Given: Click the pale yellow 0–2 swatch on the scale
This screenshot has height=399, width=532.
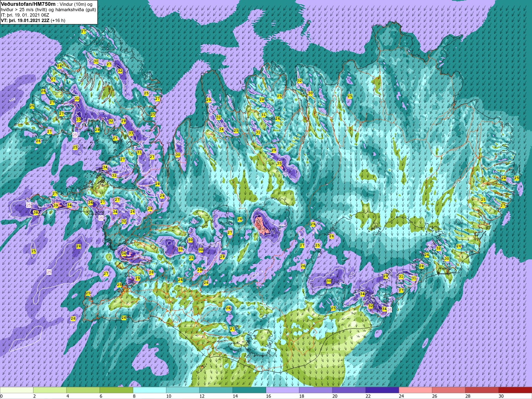Looking at the screenshot, I should (17, 390).
